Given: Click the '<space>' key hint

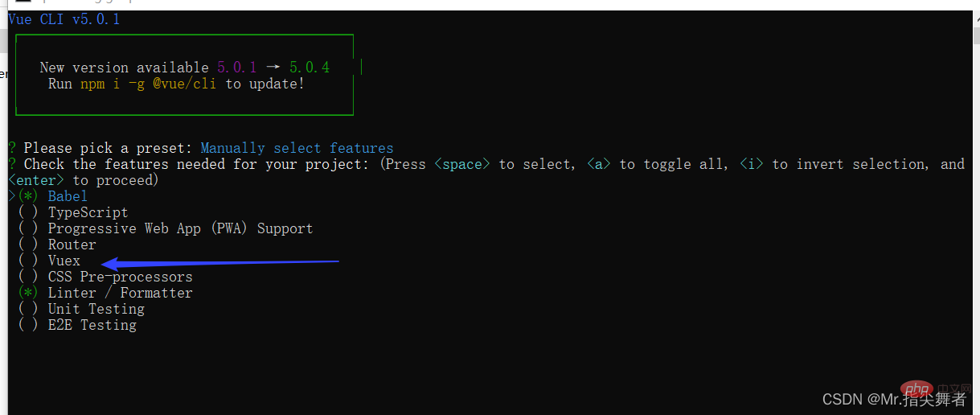Looking at the screenshot, I should [x=462, y=164].
